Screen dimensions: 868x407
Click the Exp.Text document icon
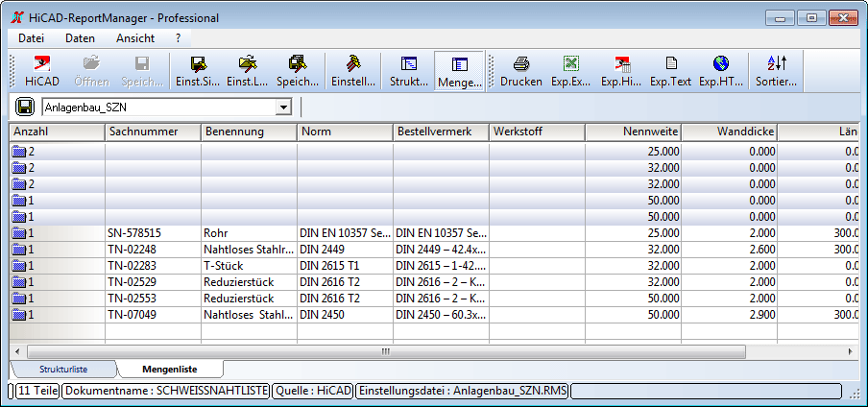click(671, 63)
